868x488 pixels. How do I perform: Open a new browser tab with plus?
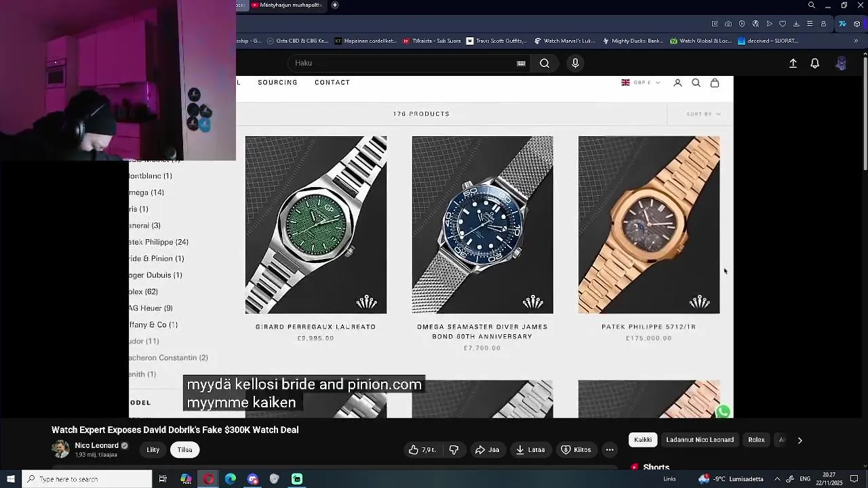point(334,5)
